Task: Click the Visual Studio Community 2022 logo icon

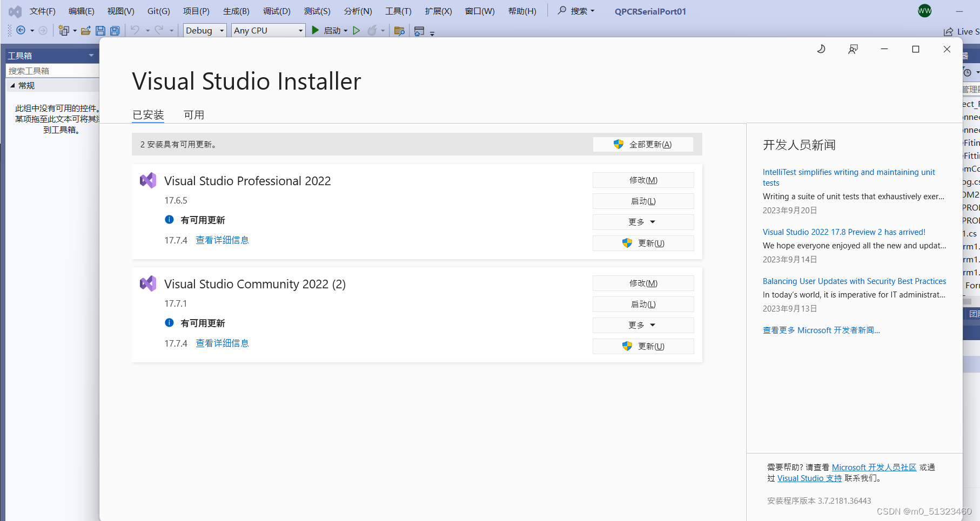Action: [148, 283]
